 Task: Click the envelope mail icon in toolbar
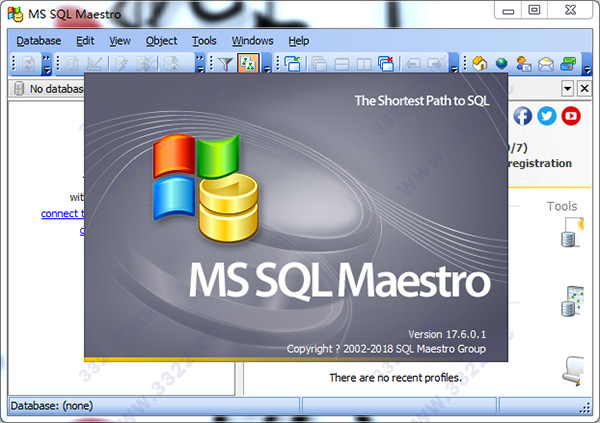(546, 64)
